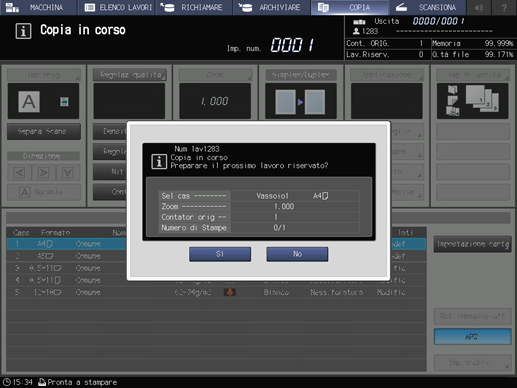Click the Lav.Riserv. counter
This screenshot has width=517, height=388.
[x=385, y=54]
